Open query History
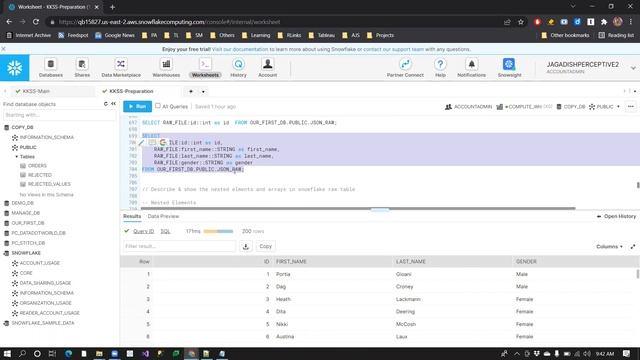640x360 pixels. pyautogui.click(x=238, y=68)
